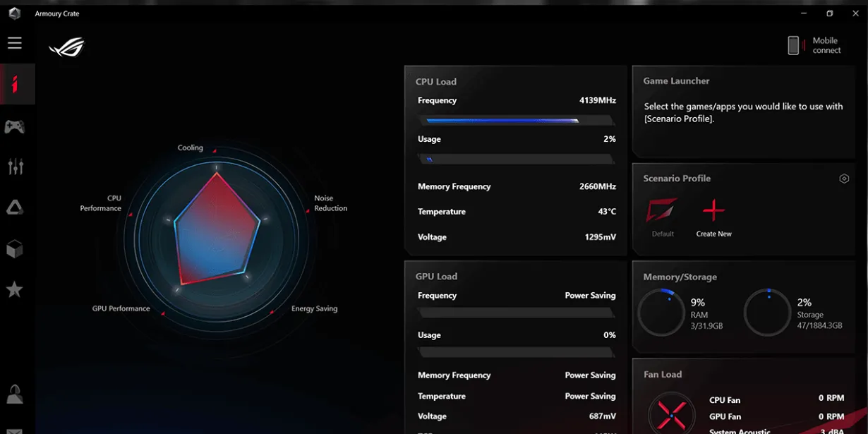Screen dimensions: 868x434
Task: Open the gamepad Device icon in sidebar
Action: pyautogui.click(x=15, y=127)
